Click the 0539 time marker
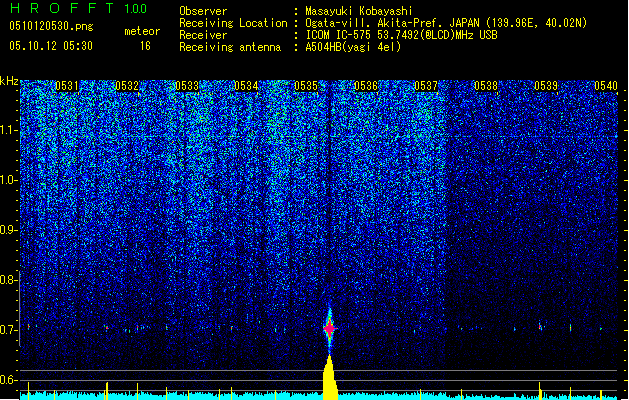 [x=546, y=86]
